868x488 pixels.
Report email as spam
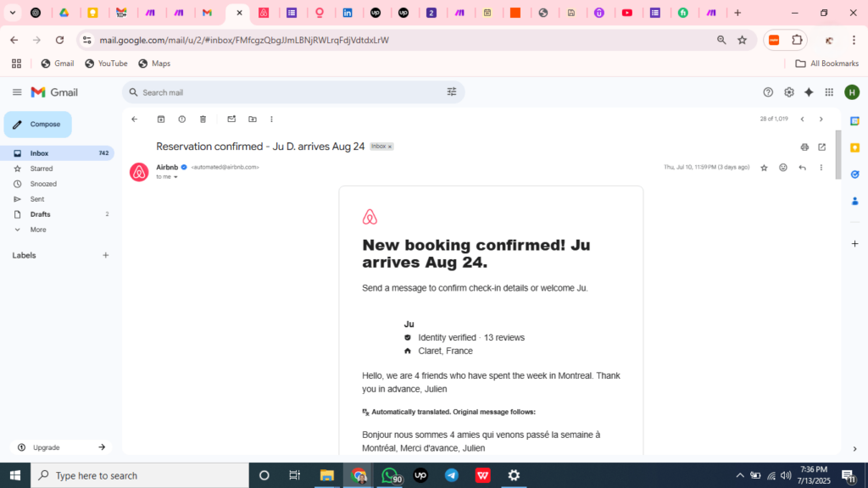click(x=182, y=119)
